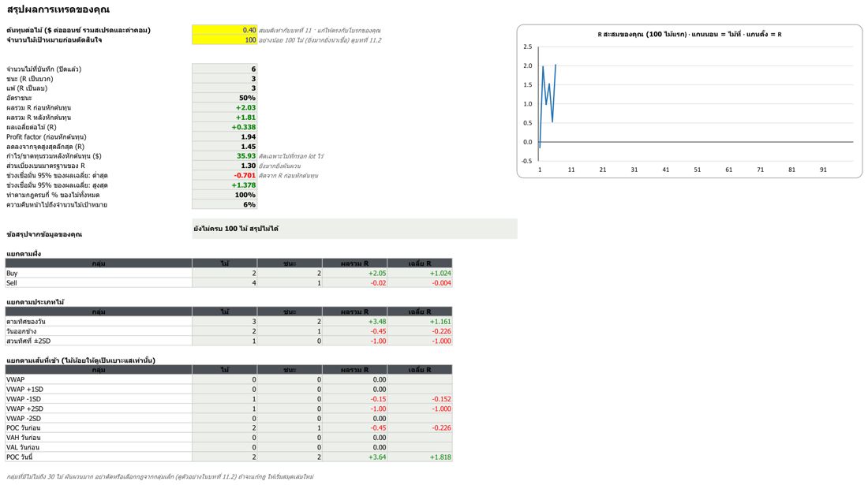Viewport: 868px width, 485px height.
Task: Click the "สวนทิศที่ ±2SD" row label
Action: point(99,341)
